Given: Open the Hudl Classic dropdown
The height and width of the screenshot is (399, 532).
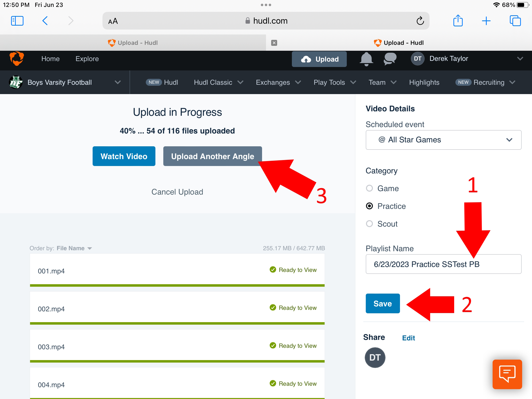Looking at the screenshot, I should pyautogui.click(x=219, y=82).
